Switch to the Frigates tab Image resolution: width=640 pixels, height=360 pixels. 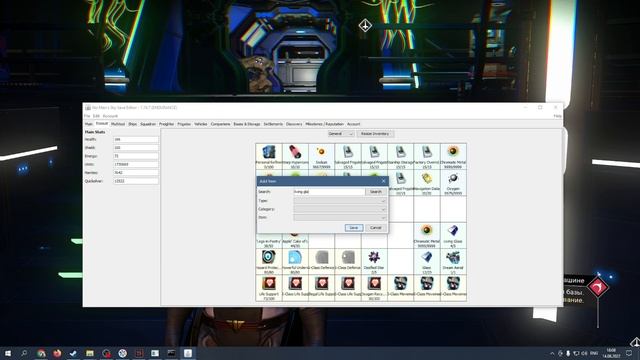(x=184, y=124)
